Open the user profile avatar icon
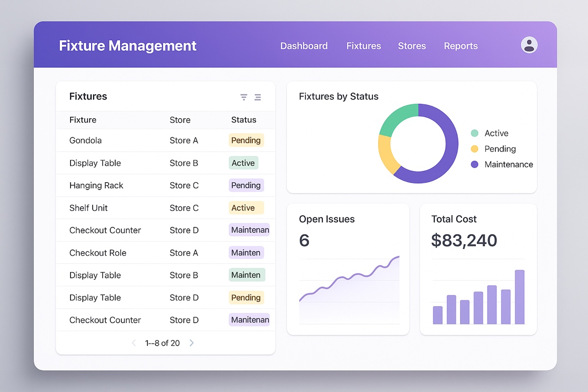The image size is (588, 392). point(529,45)
